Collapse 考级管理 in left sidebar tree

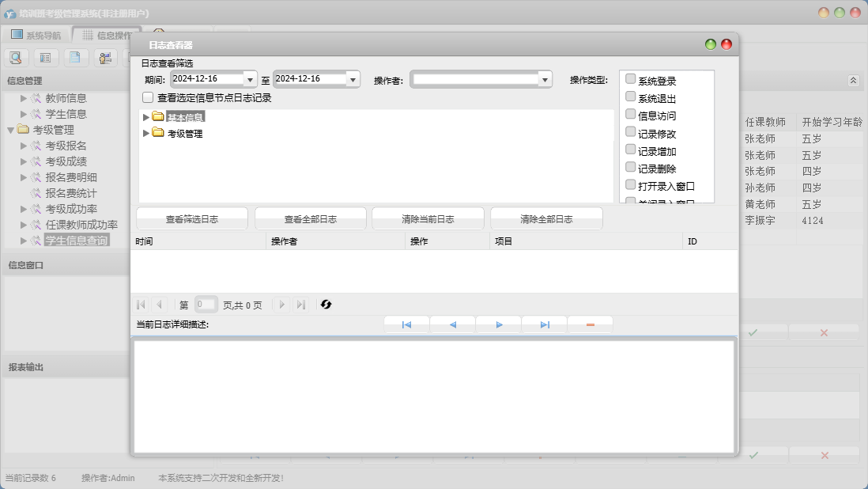pyautogui.click(x=10, y=130)
